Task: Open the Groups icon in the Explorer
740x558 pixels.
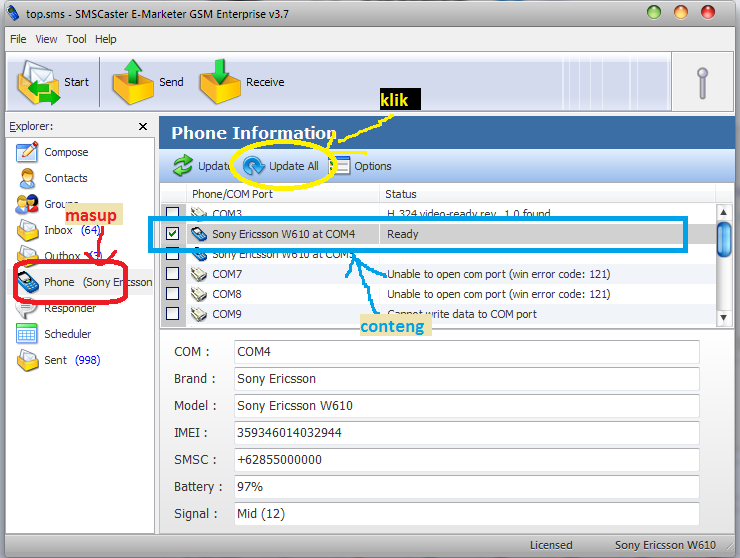Action: tap(27, 204)
